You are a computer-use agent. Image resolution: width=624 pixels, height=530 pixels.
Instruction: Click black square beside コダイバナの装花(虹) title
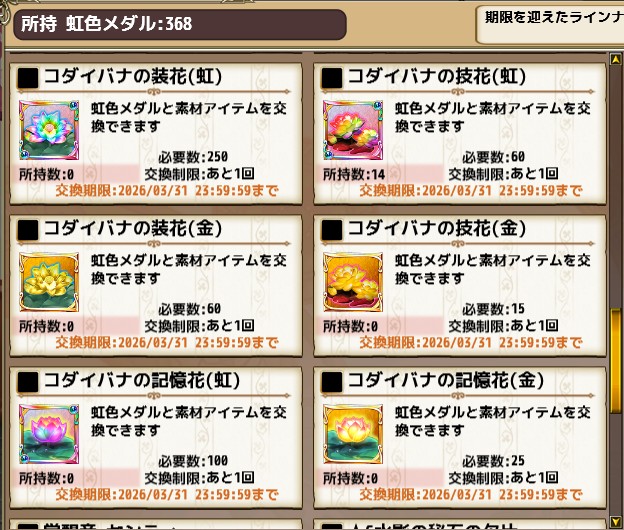click(x=28, y=78)
